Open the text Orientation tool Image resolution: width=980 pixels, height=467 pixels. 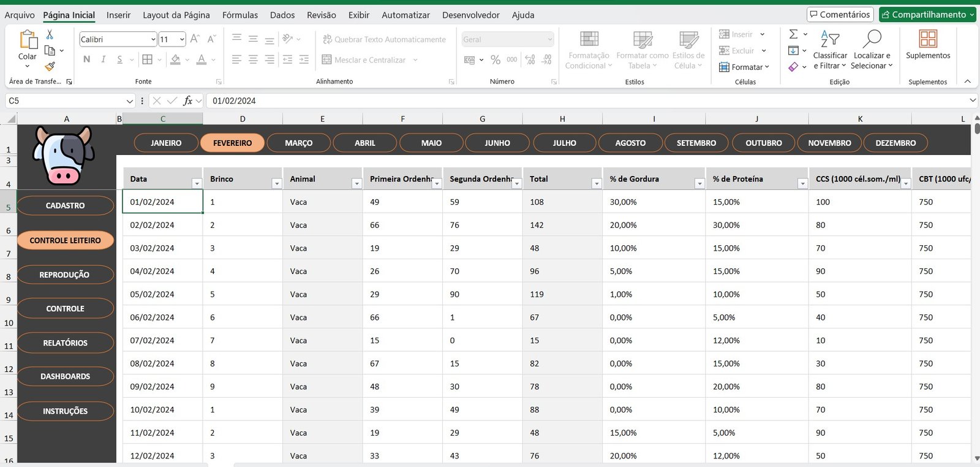288,39
